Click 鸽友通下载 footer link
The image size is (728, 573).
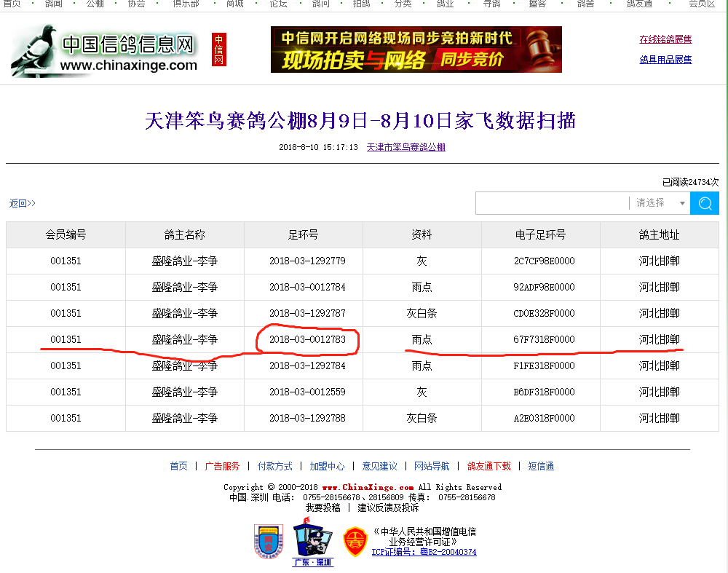coord(488,466)
